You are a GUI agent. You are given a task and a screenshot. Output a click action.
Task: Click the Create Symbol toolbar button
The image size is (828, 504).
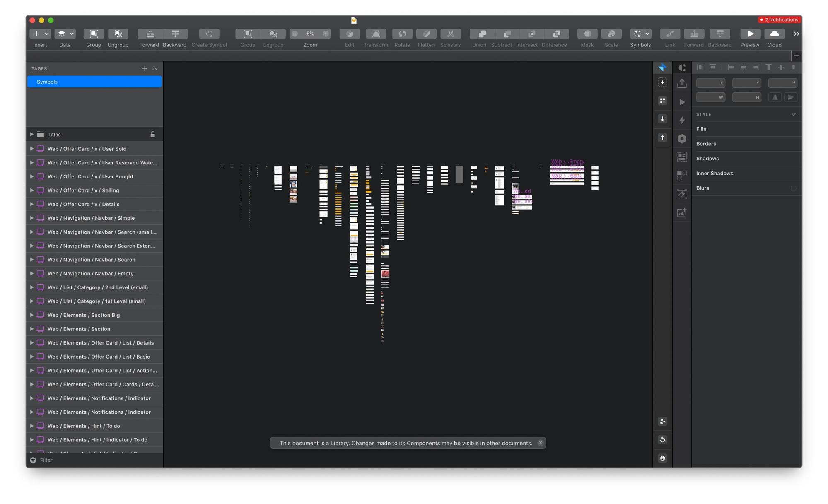(209, 34)
